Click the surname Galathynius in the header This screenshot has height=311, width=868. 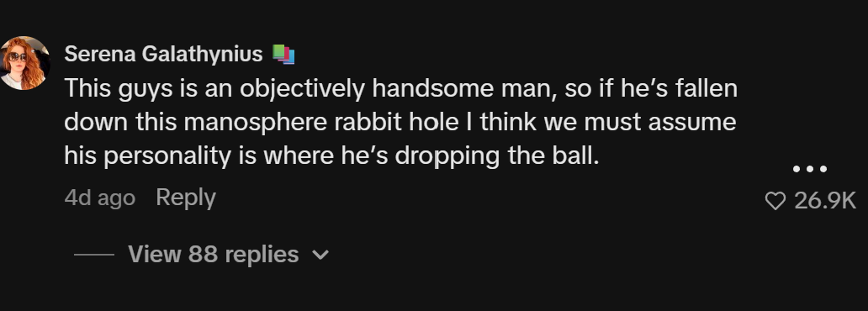coord(202,55)
